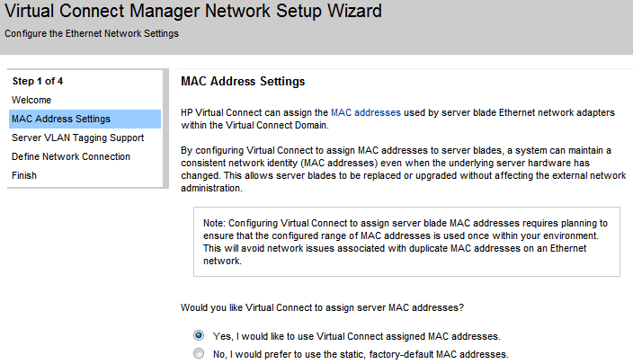Click the 'Step 1 of 4' header
Image resolution: width=633 pixels, height=364 pixels.
(38, 81)
